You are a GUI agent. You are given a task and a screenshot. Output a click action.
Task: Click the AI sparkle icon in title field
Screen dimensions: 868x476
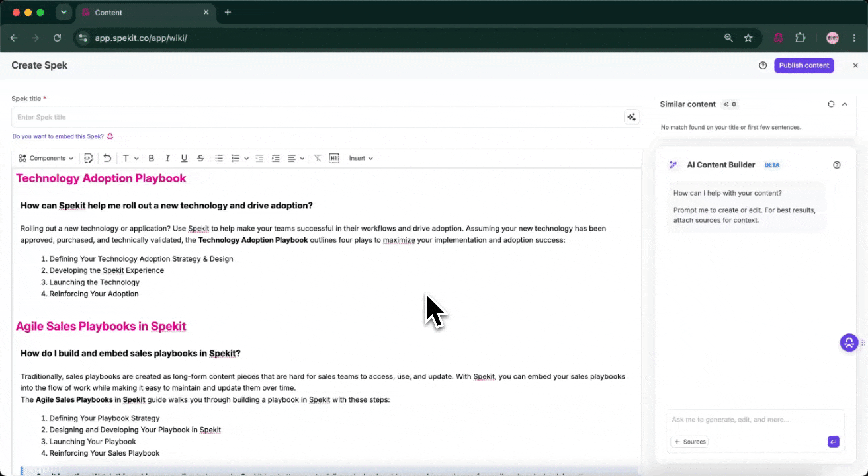click(631, 117)
